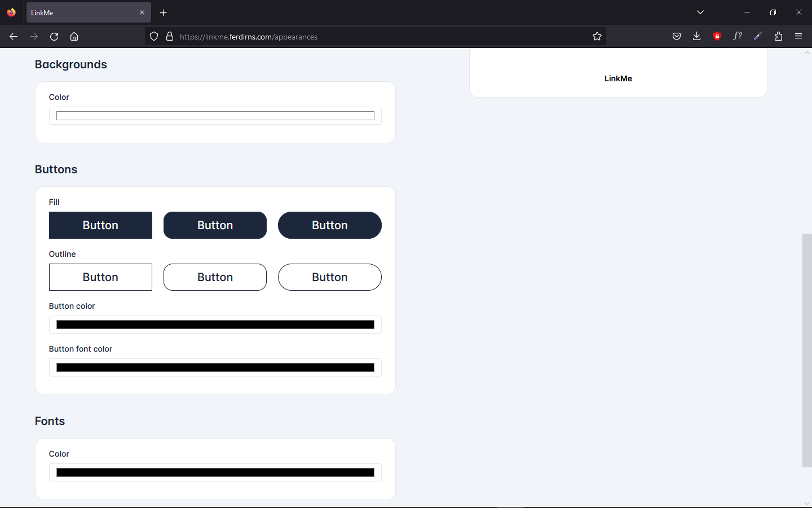
Task: Switch to the LinkMe browser tab
Action: pyautogui.click(x=85, y=12)
